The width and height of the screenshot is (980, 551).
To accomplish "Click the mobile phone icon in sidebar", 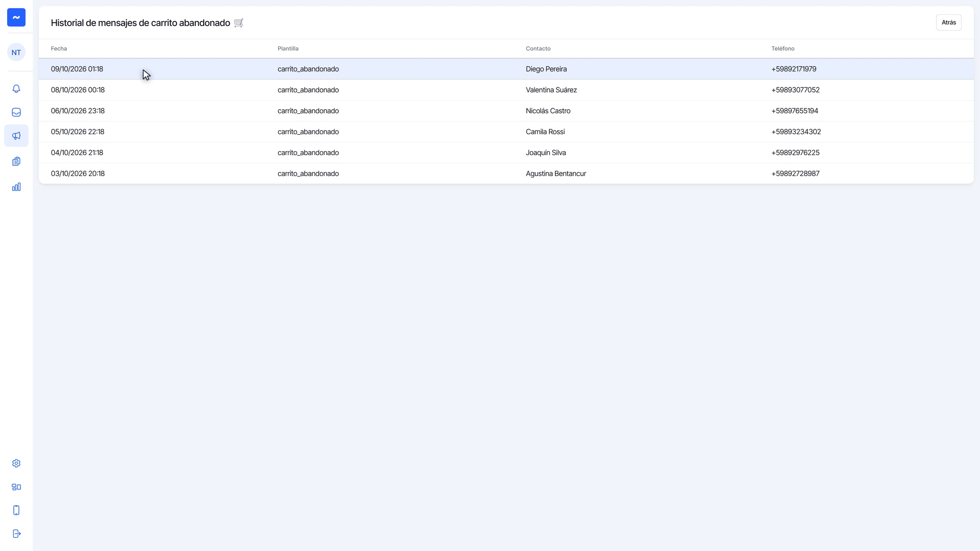I will (x=16, y=510).
